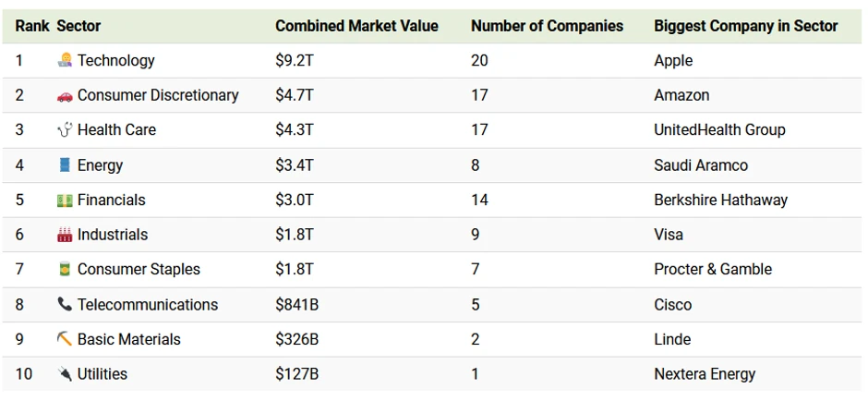Select the Nextera Energy cell
The height and width of the screenshot is (401, 868).
[x=704, y=374]
